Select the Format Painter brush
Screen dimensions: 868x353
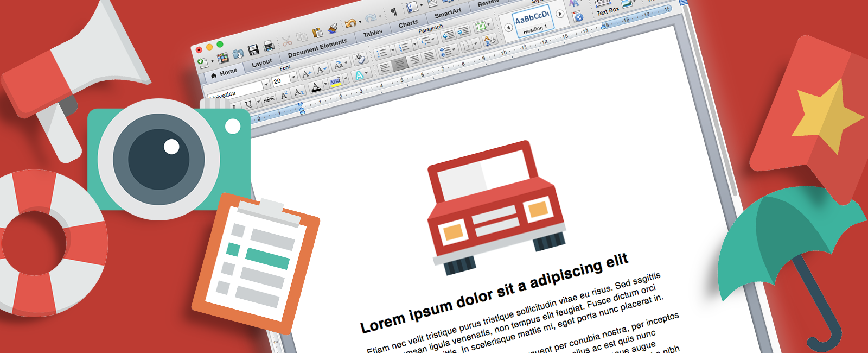(333, 28)
